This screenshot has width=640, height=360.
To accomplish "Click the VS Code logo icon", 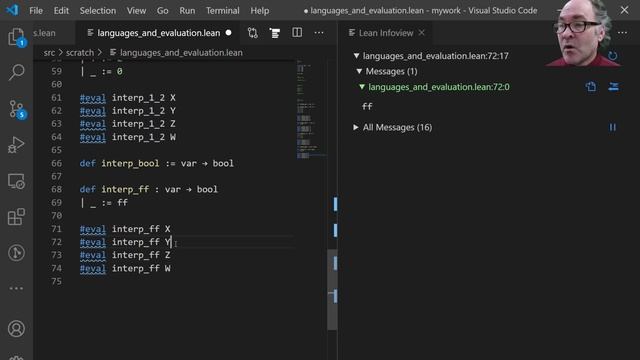I will tap(12, 10).
